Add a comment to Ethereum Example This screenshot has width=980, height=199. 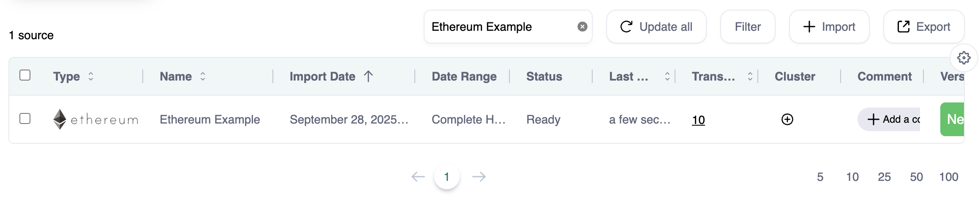[x=889, y=120]
